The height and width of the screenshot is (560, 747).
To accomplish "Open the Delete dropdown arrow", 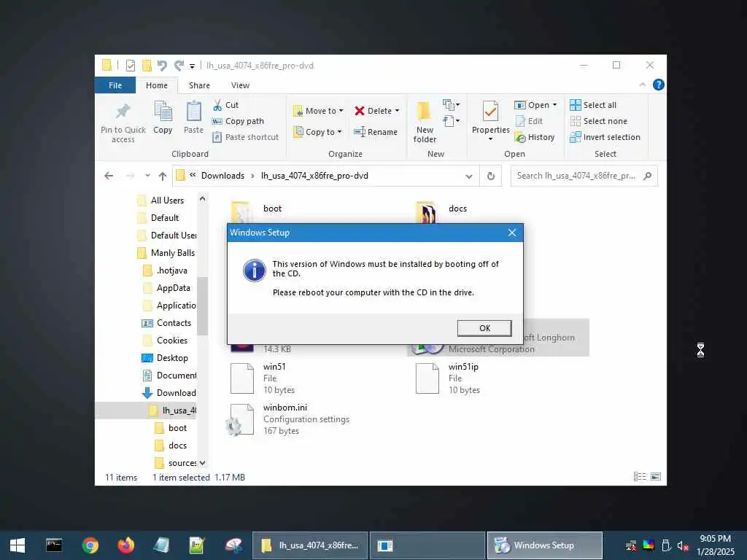I will tap(397, 111).
